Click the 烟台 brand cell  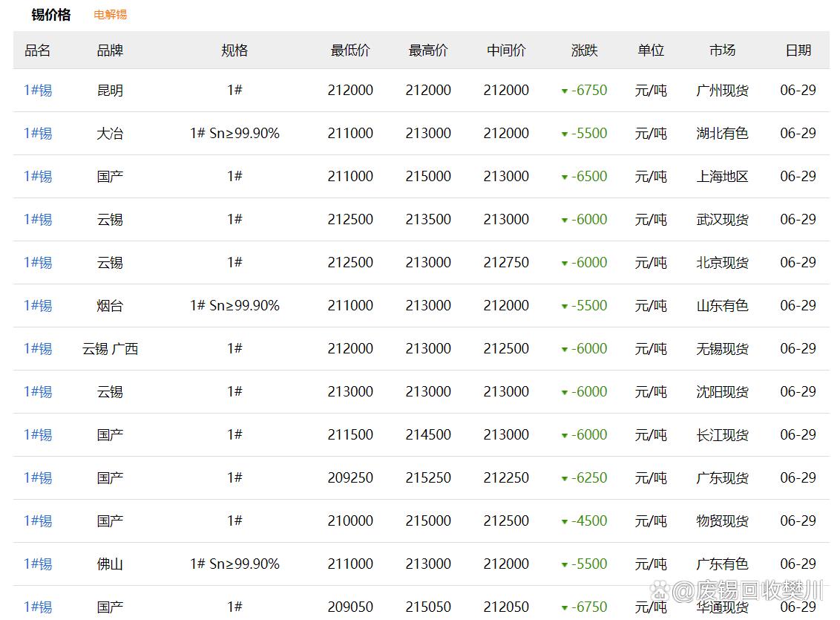pyautogui.click(x=110, y=305)
